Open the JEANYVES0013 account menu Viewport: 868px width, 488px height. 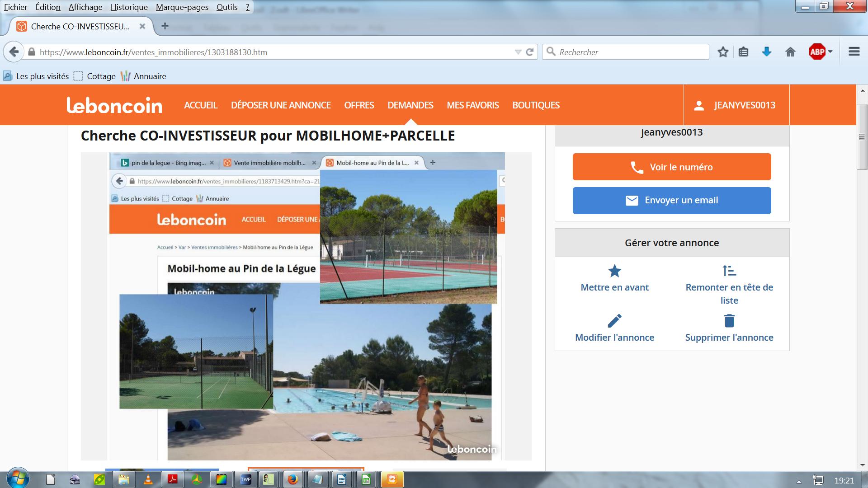736,105
